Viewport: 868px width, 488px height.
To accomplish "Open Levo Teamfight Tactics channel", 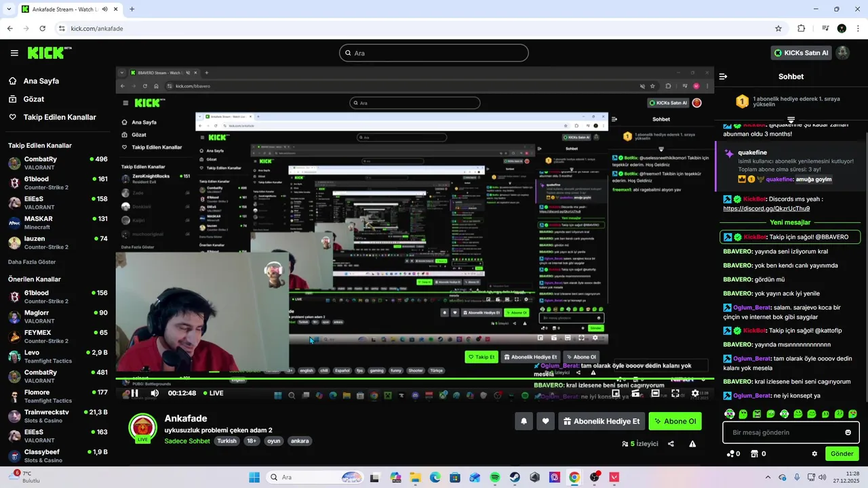I will (x=57, y=357).
